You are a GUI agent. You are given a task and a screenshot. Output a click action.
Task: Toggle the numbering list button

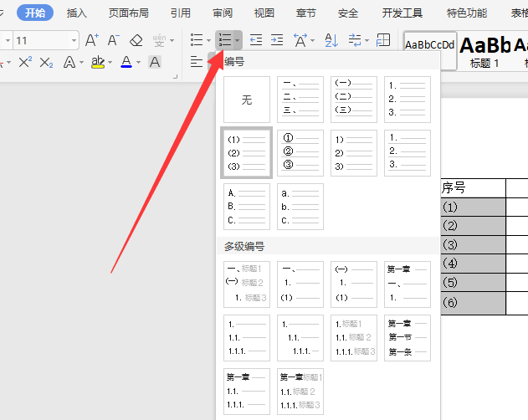(x=224, y=40)
